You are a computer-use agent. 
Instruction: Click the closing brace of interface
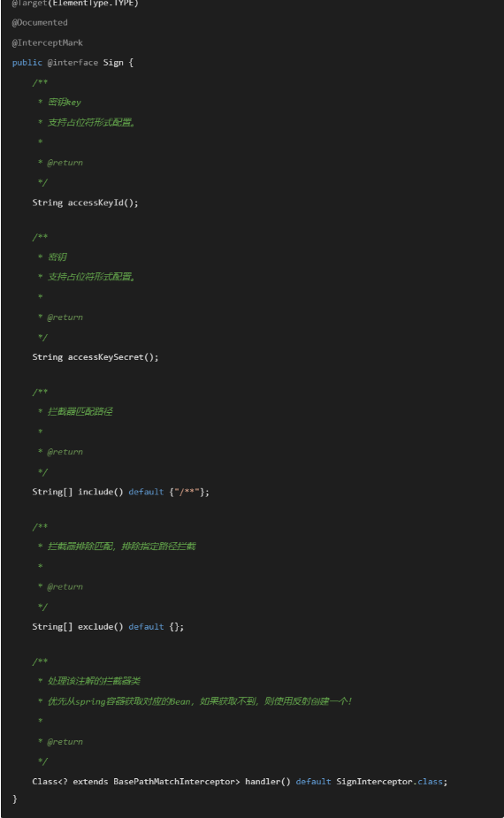15,799
